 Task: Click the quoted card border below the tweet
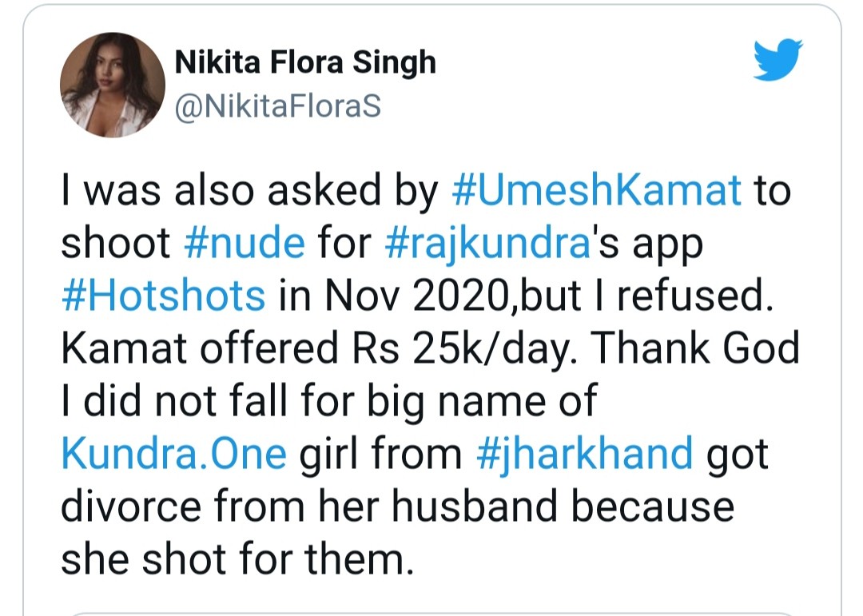[431, 613]
